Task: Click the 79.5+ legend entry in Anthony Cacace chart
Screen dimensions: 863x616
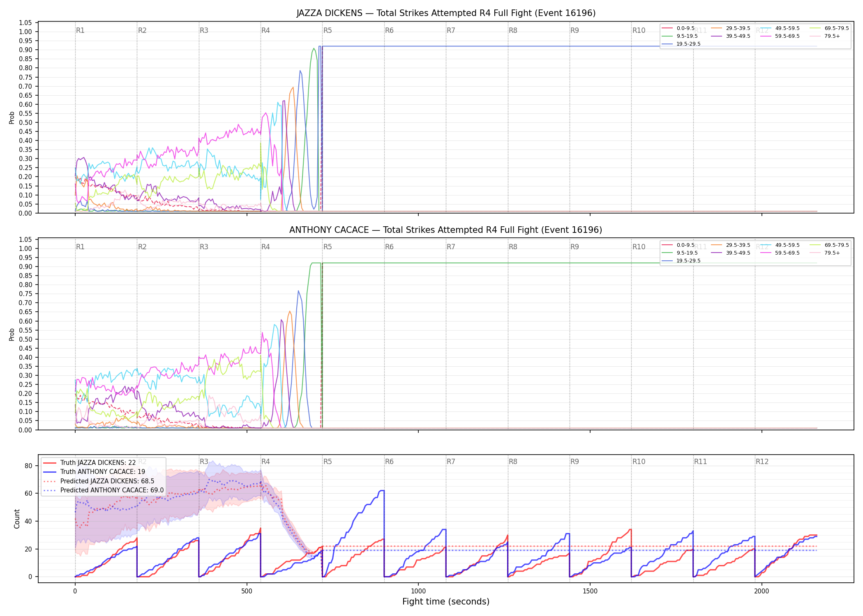Action: pyautogui.click(x=825, y=253)
